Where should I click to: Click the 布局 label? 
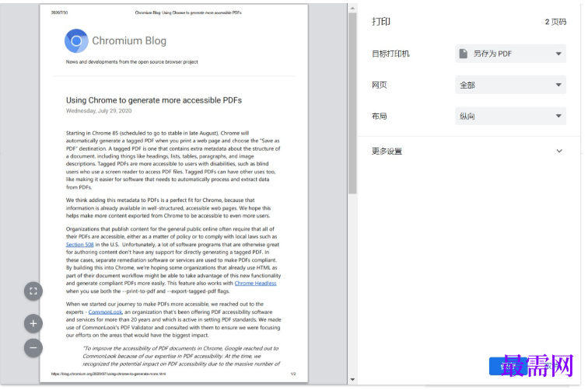click(379, 116)
